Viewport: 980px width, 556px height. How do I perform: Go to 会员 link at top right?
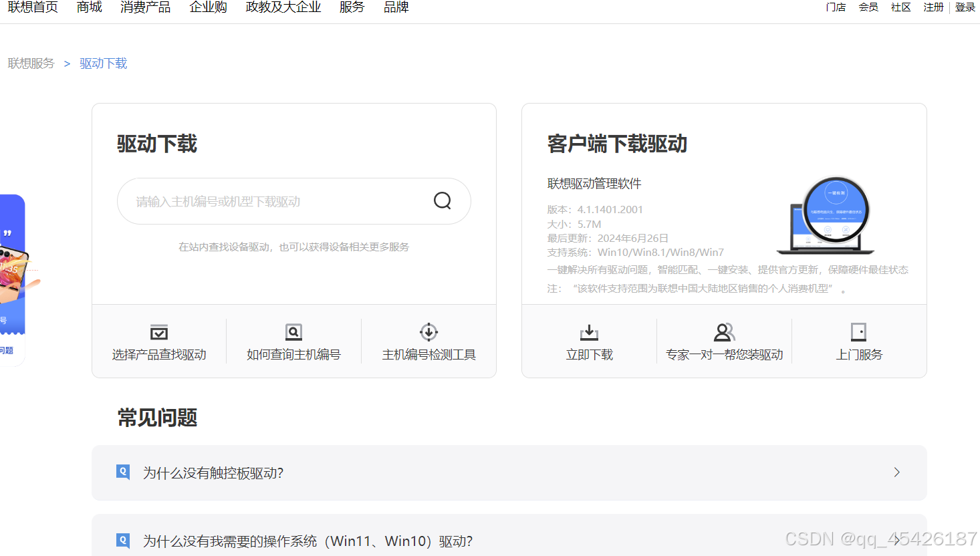pos(868,7)
